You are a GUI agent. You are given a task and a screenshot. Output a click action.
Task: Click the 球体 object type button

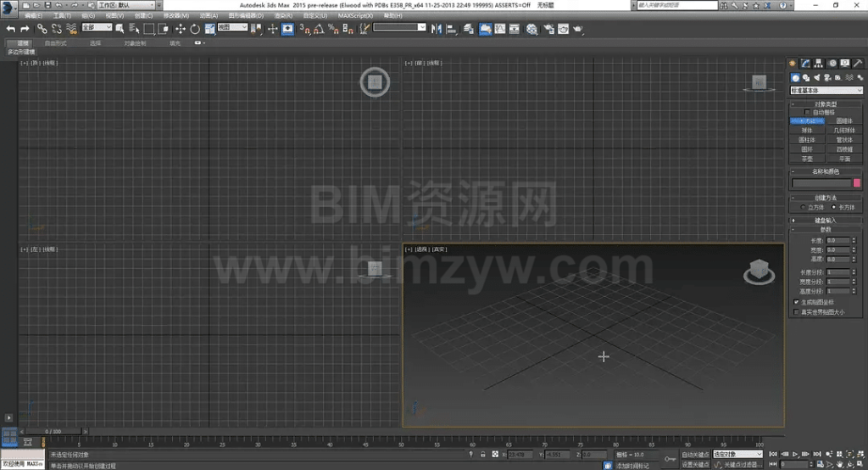coord(807,131)
